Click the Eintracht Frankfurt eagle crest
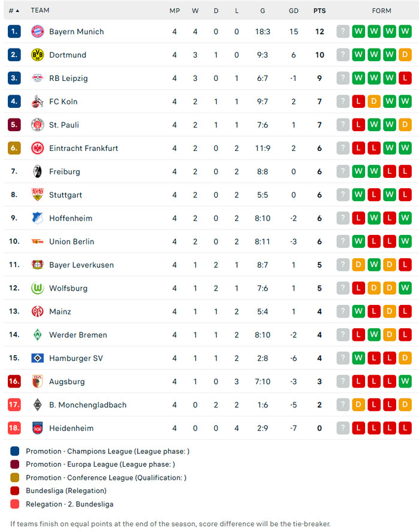The width and height of the screenshot is (419, 532). click(38, 149)
